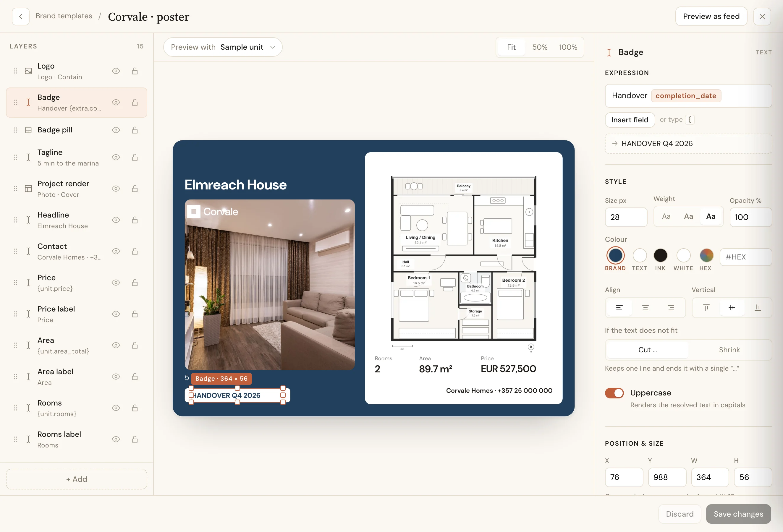Hide the Badge layer
The image size is (783, 532).
click(116, 102)
